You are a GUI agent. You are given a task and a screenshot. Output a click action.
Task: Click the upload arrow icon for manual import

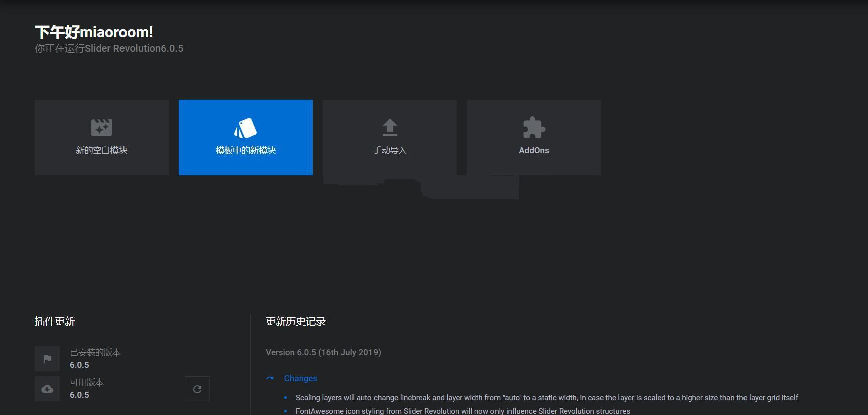click(390, 128)
